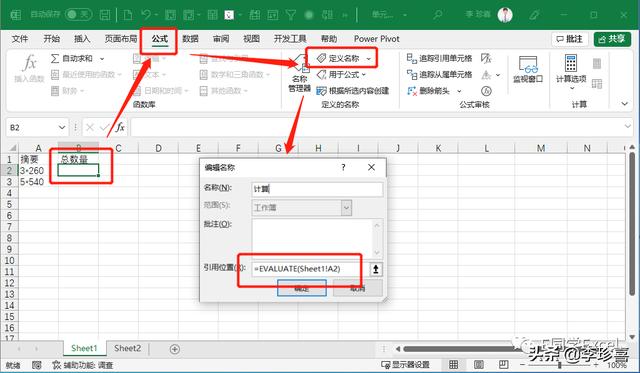Open the File (文件) tab
This screenshot has height=373, width=640.
click(20, 39)
